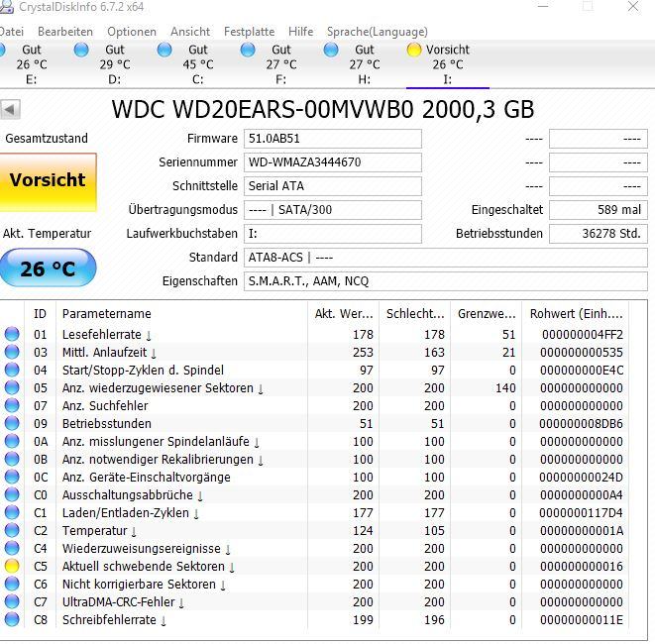
Task: Click the yellow status icon for drive I:
Action: point(414,50)
